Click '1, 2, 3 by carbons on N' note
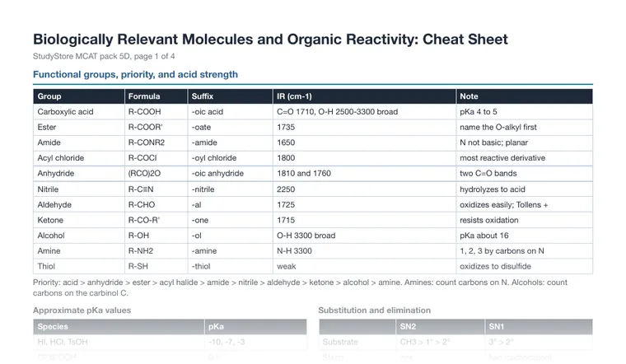 pyautogui.click(x=524, y=251)
